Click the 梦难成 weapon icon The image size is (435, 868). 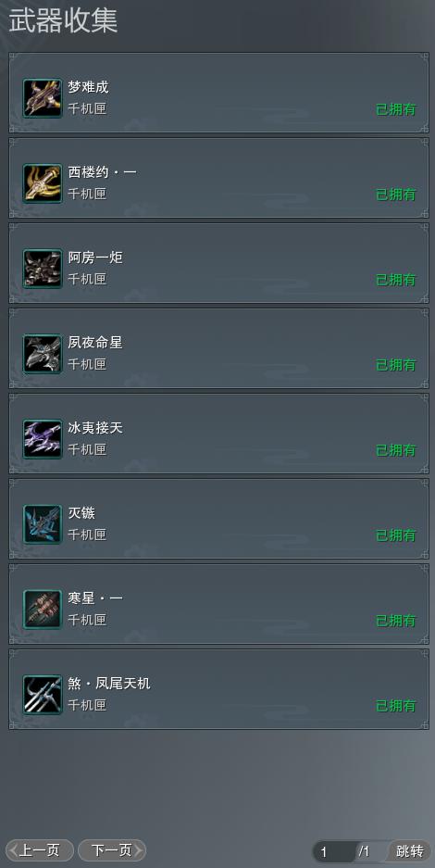coord(43,98)
